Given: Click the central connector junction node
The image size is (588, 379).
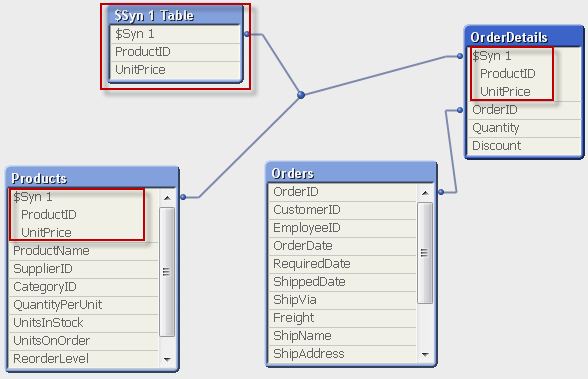Looking at the screenshot, I should 301,95.
